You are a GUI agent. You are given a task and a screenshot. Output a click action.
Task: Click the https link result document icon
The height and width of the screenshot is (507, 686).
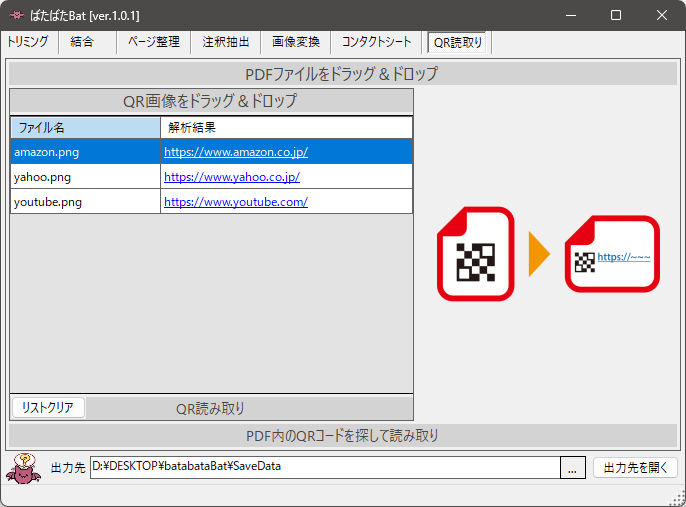612,254
